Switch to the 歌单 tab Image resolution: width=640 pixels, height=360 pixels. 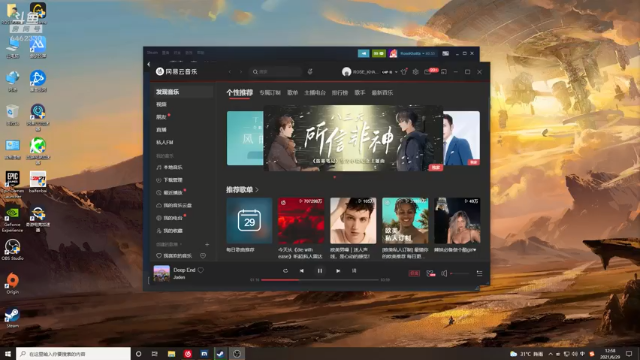click(293, 93)
